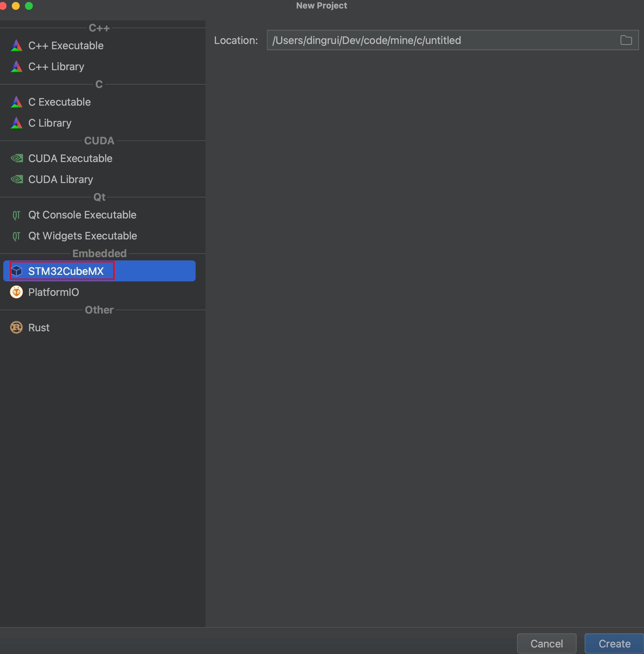
Task: Click the Qt Console Executable icon
Action: click(x=16, y=215)
